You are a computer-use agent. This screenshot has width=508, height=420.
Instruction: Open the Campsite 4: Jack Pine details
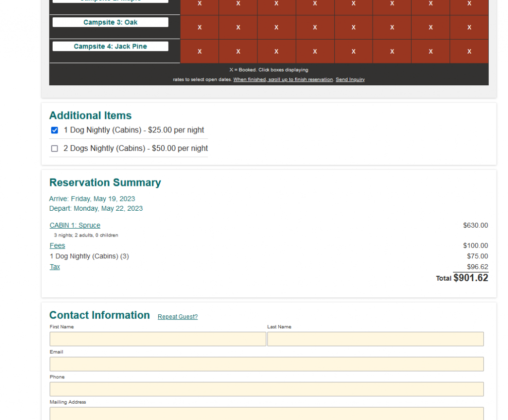coord(110,46)
